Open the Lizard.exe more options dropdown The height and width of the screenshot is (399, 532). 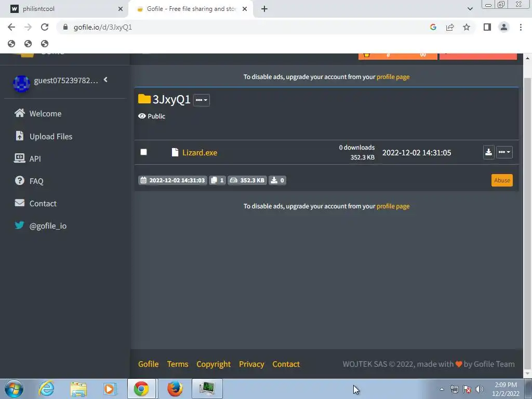tap(504, 152)
